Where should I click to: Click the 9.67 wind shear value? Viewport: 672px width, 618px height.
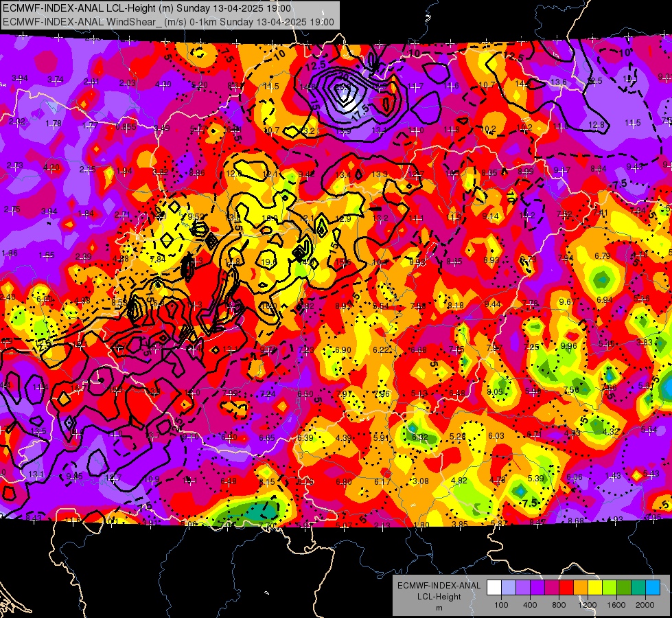coord(567,301)
